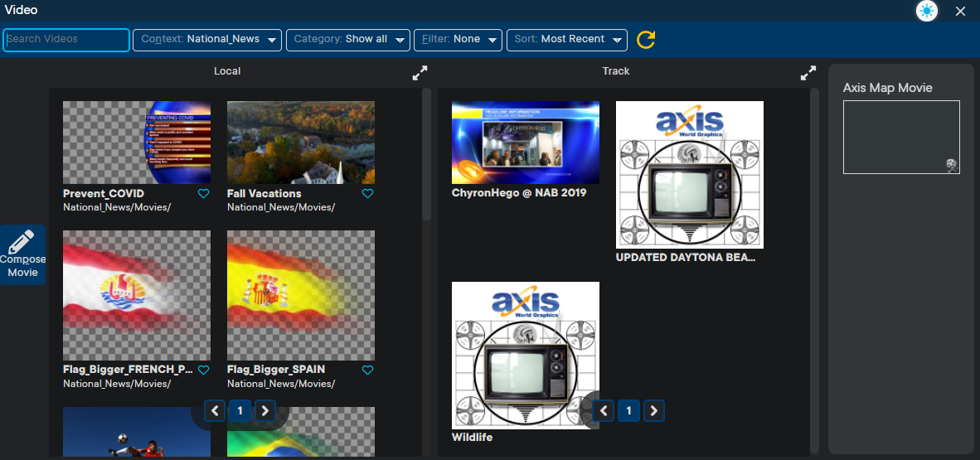Favorite the Prevent_COVID video heart
This screenshot has width=980, height=460.
click(203, 194)
